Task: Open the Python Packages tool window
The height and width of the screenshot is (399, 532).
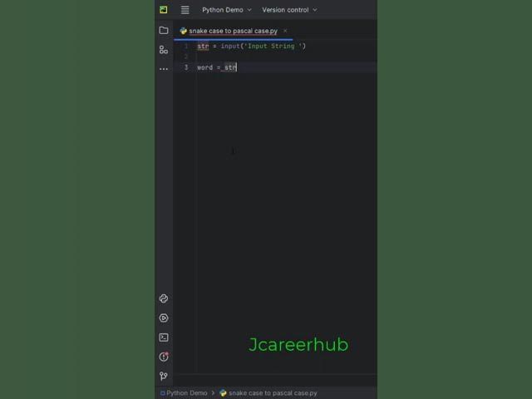Action: [164, 298]
